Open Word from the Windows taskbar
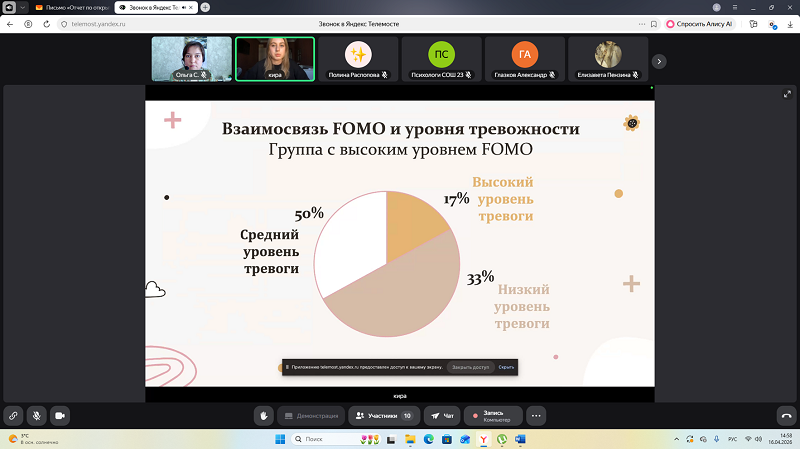 [520, 439]
